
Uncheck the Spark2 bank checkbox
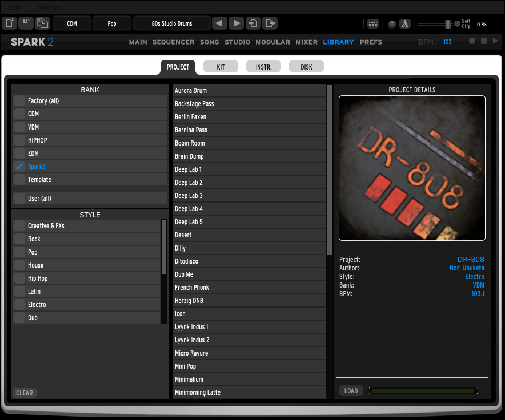coord(19,167)
